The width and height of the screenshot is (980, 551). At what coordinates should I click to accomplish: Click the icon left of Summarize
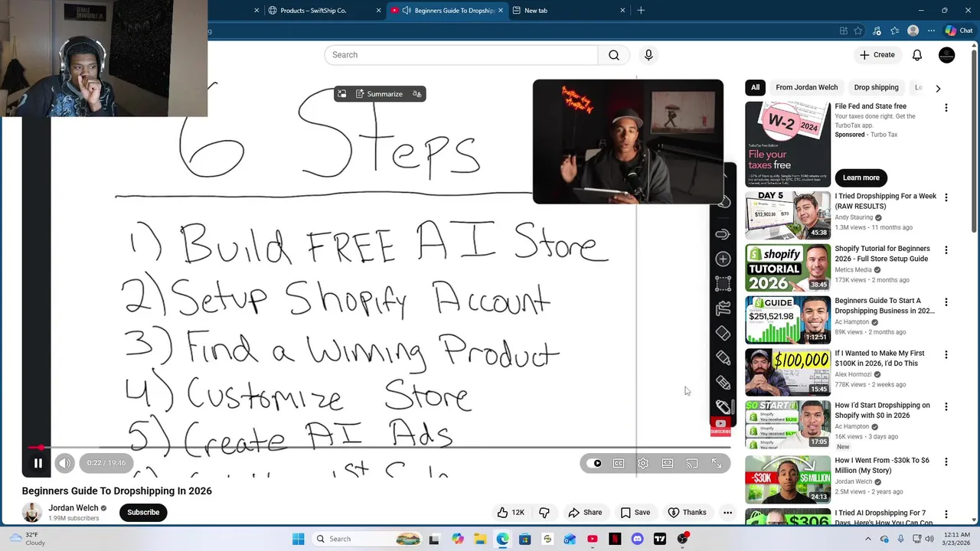point(342,94)
